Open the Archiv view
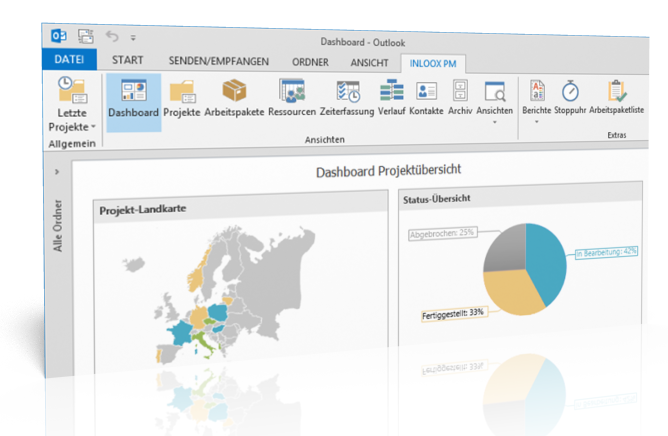This screenshot has height=436, width=668. point(460,97)
